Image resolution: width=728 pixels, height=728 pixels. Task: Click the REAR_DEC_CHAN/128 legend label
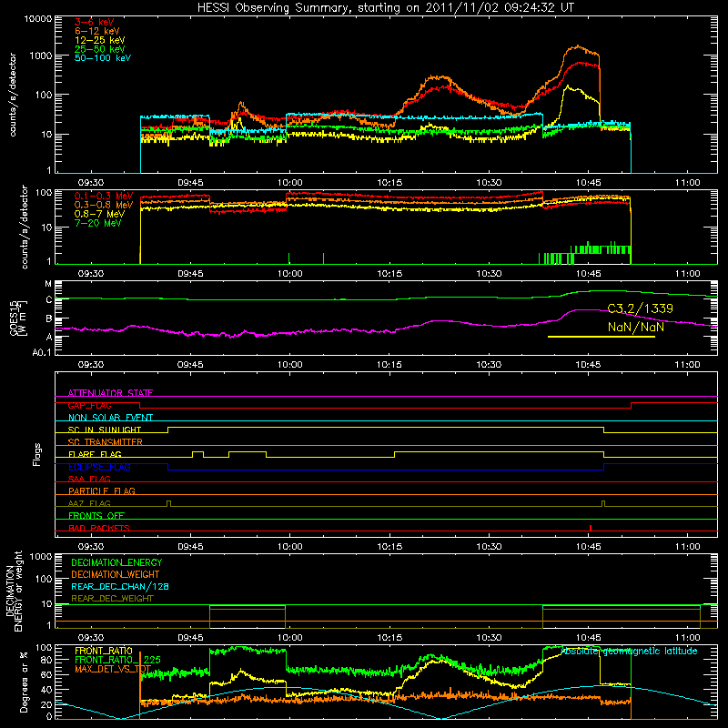pos(120,587)
